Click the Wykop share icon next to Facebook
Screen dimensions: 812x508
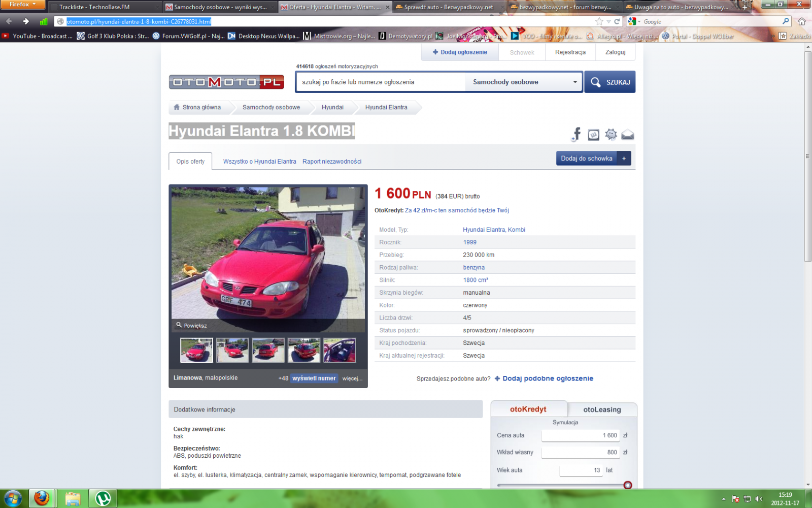point(593,135)
